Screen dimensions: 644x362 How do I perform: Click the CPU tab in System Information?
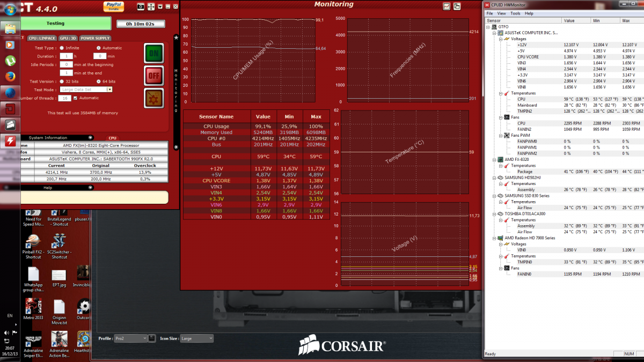112,138
